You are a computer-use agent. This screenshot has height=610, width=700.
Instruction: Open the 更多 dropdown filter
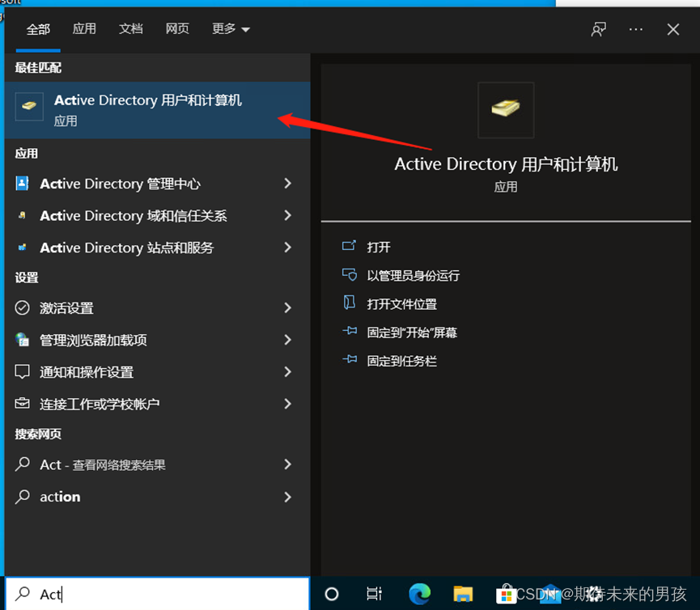[231, 29]
